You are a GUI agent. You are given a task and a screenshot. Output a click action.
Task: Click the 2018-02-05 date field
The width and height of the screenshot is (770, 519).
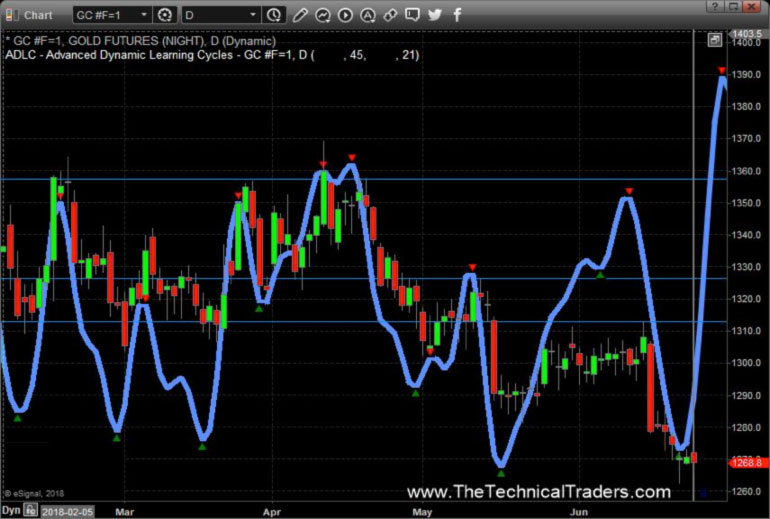[67, 512]
